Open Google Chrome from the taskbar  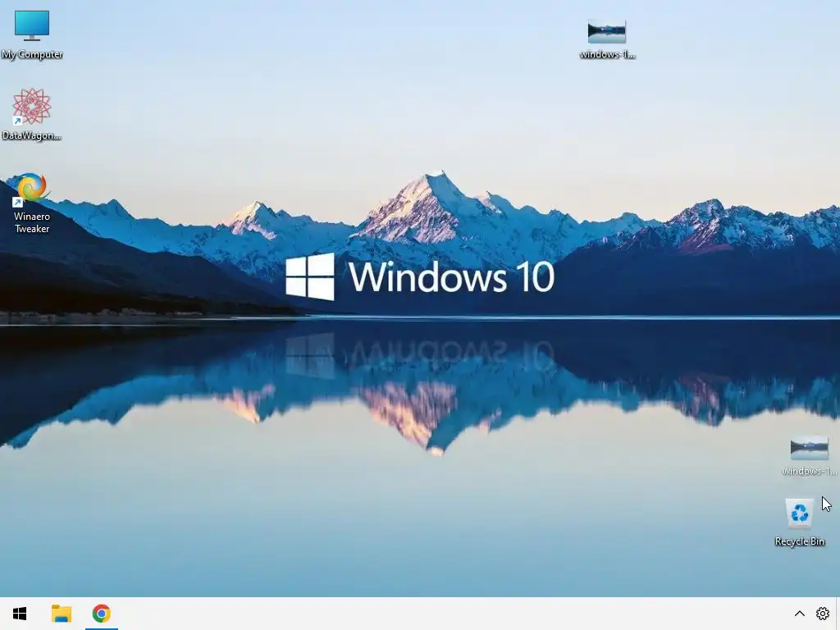[101, 614]
